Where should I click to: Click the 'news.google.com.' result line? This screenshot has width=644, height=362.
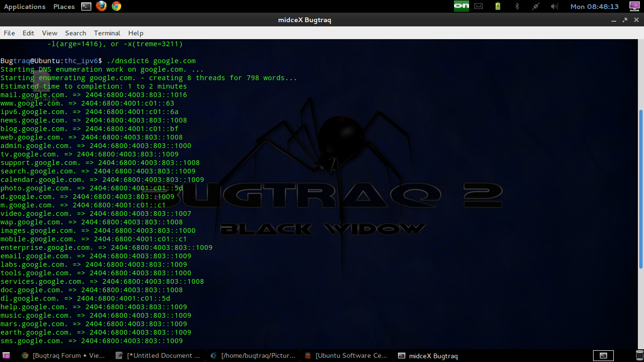pos(94,120)
